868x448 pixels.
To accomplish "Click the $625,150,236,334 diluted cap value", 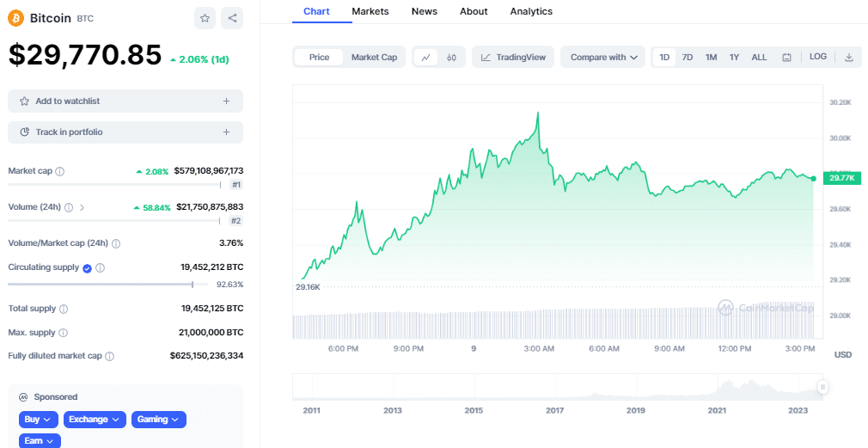I will [206, 355].
